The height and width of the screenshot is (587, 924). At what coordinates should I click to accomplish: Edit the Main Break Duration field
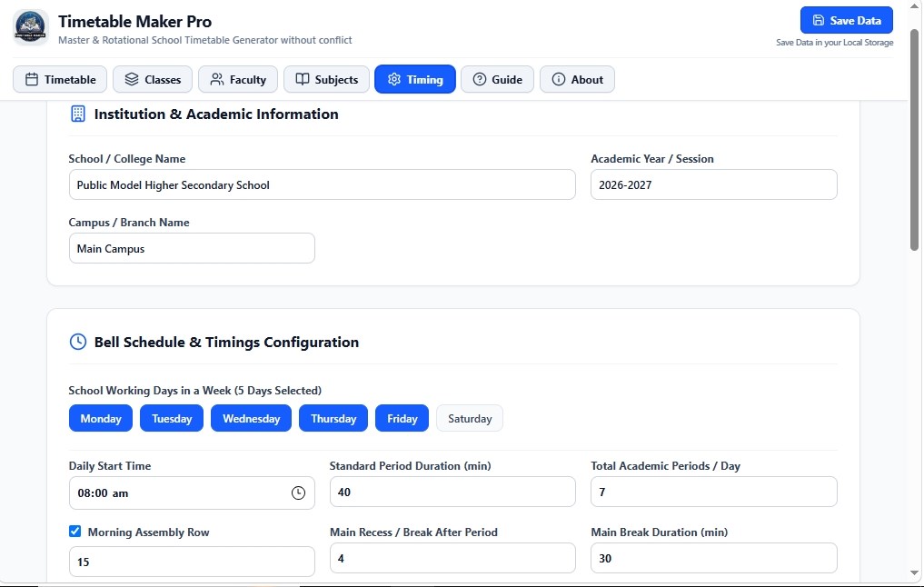coord(713,558)
